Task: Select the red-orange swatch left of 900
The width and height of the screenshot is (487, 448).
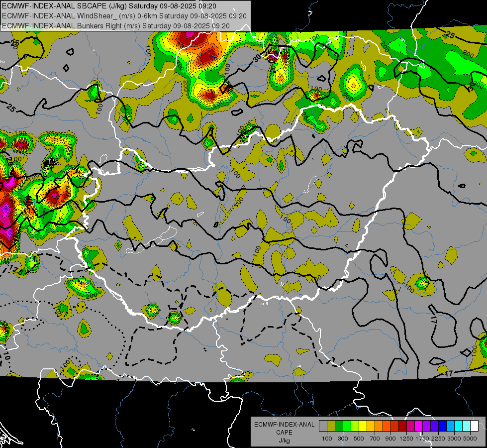Action: tap(387, 426)
